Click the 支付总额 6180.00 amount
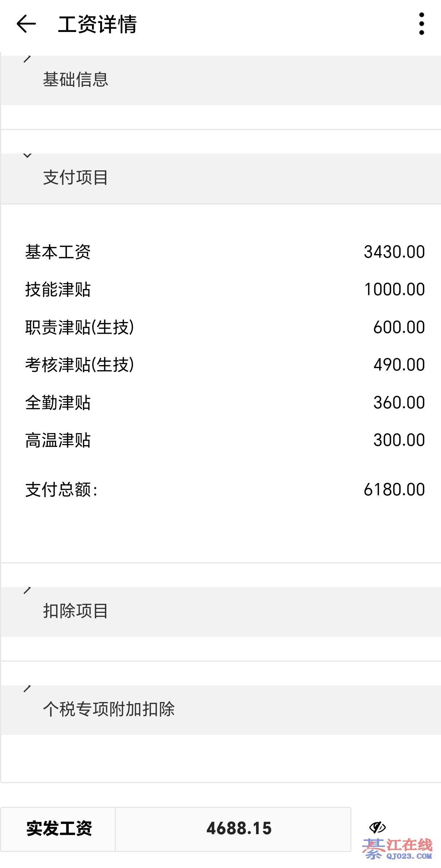This screenshot has height=868, width=441. click(394, 490)
